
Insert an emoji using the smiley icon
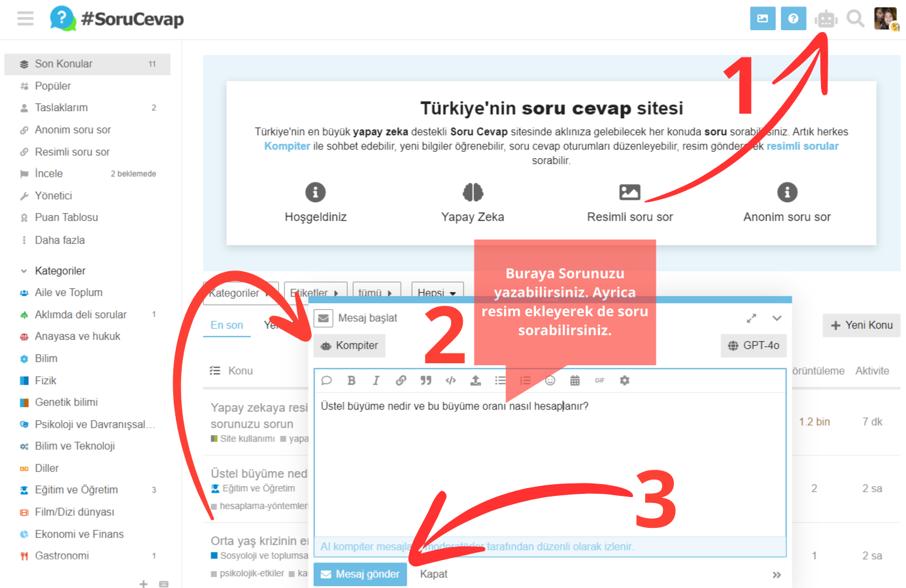point(550,380)
